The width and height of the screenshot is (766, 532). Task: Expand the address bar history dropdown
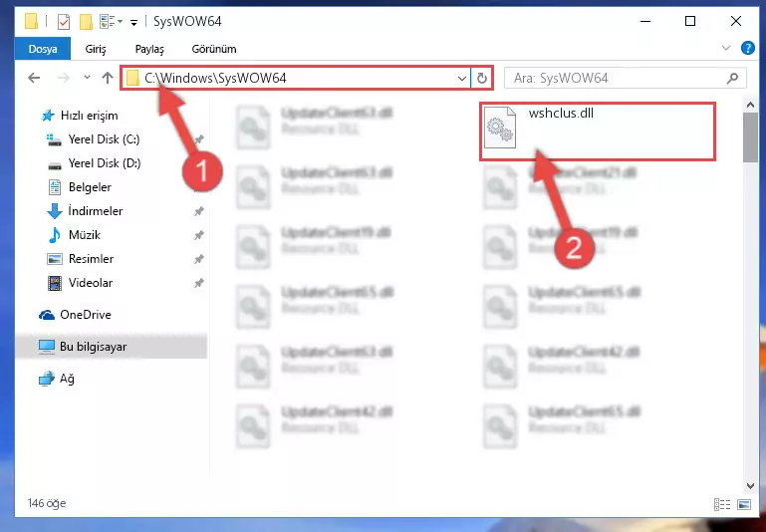pyautogui.click(x=461, y=78)
